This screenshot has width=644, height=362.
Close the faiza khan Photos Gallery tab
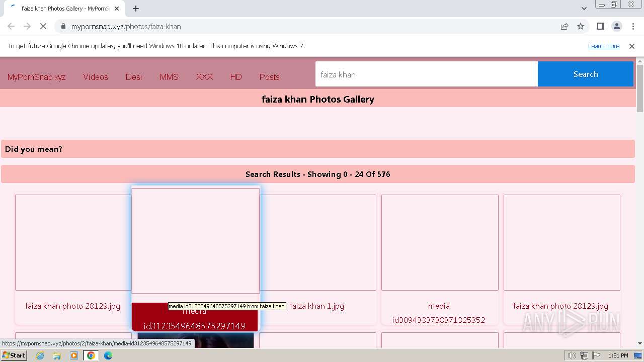[117, 9]
